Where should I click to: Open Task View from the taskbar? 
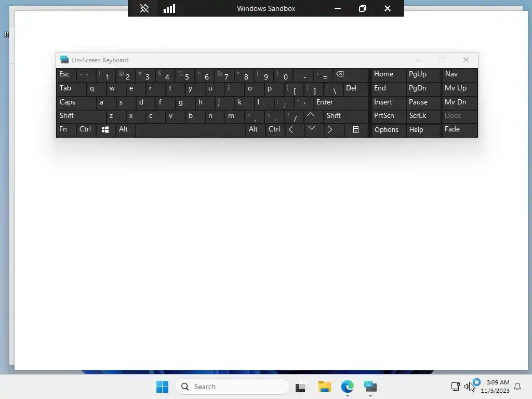[300, 387]
